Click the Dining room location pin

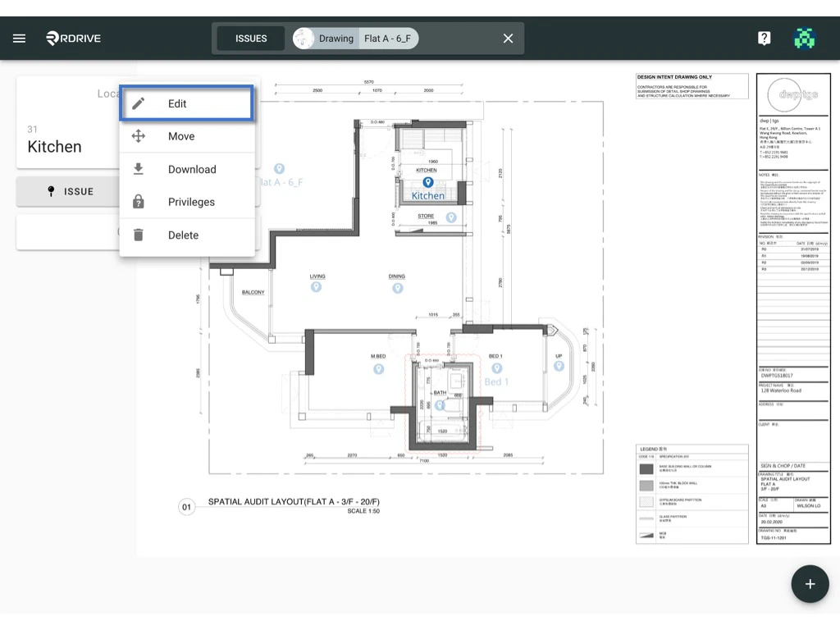tap(398, 288)
